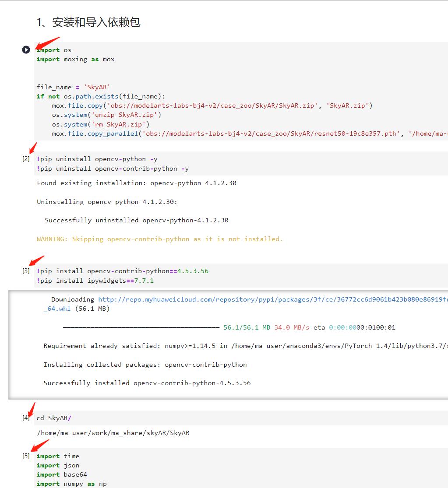Click the 'import time' line

pos(58,456)
